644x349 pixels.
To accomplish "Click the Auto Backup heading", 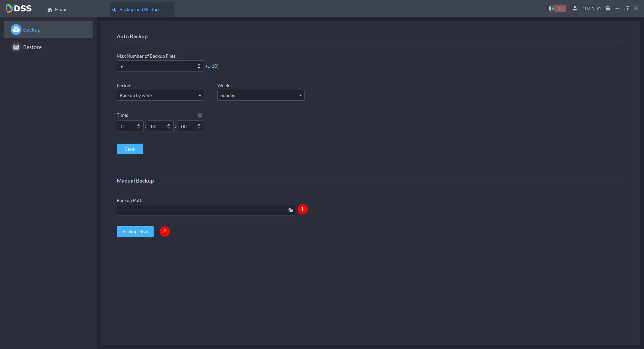I will click(132, 36).
